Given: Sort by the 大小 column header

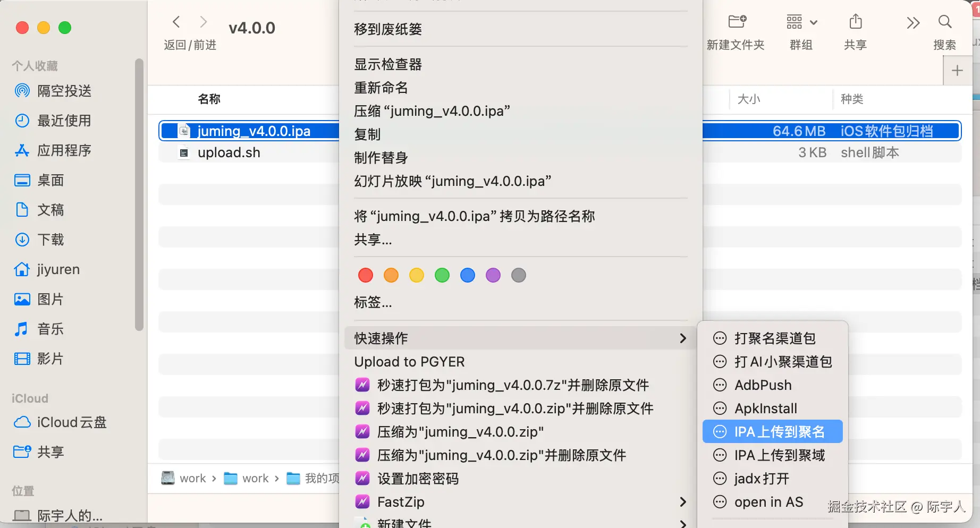Looking at the screenshot, I should pos(749,99).
